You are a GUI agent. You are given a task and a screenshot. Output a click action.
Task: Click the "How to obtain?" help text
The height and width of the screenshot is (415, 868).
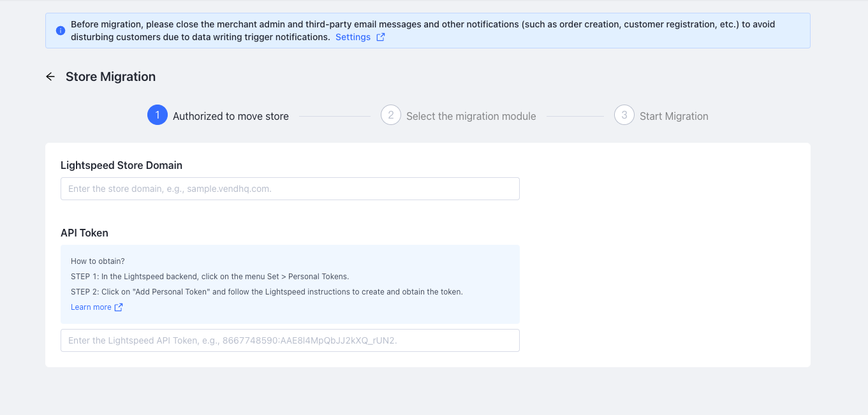click(x=98, y=261)
